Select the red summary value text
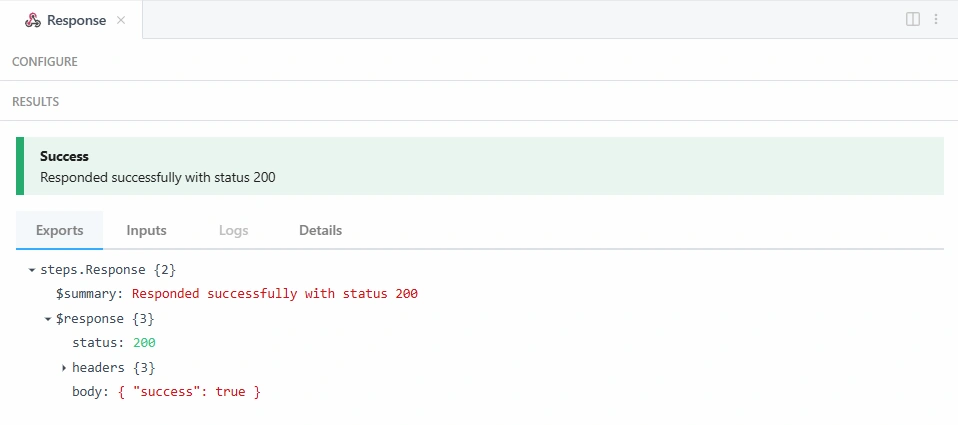The width and height of the screenshot is (958, 425). coord(275,294)
